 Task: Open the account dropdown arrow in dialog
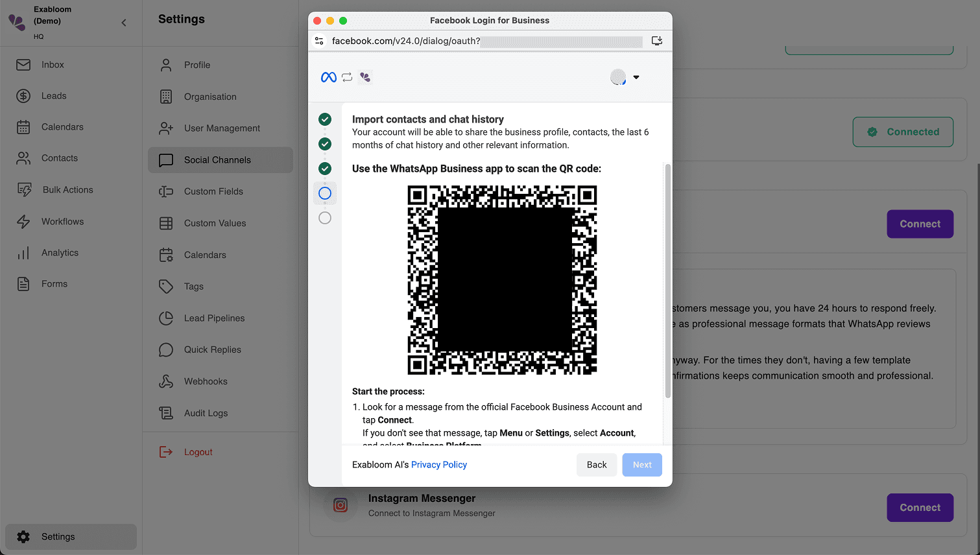636,77
